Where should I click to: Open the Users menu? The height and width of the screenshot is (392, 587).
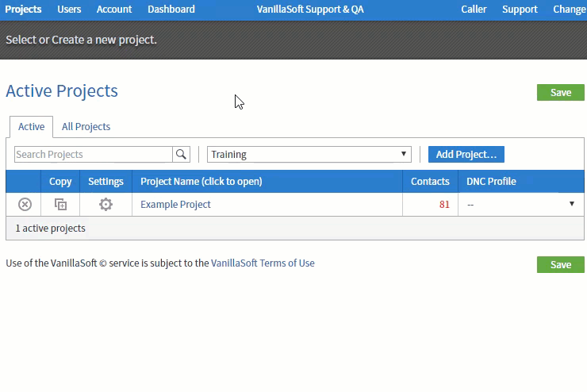69,10
